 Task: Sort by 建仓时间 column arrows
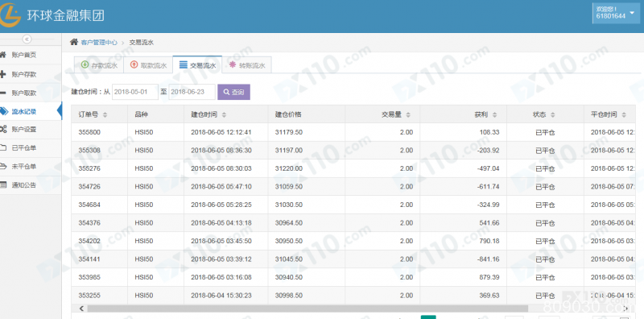224,115
